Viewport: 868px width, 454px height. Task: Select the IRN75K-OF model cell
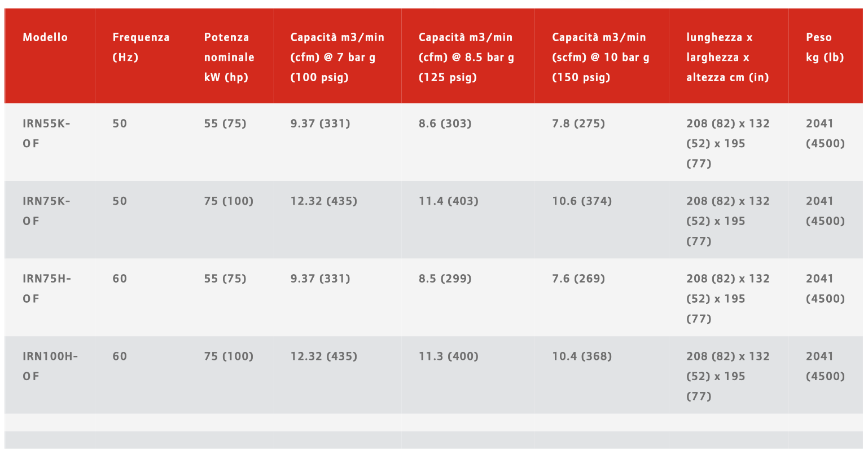coord(46,211)
